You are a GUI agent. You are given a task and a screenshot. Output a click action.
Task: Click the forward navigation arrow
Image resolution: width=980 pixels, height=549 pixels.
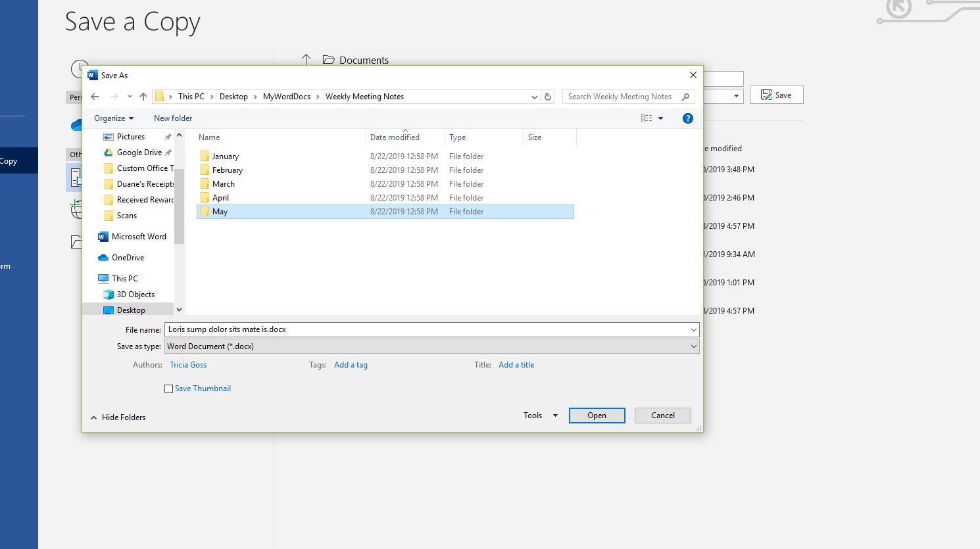coord(114,97)
